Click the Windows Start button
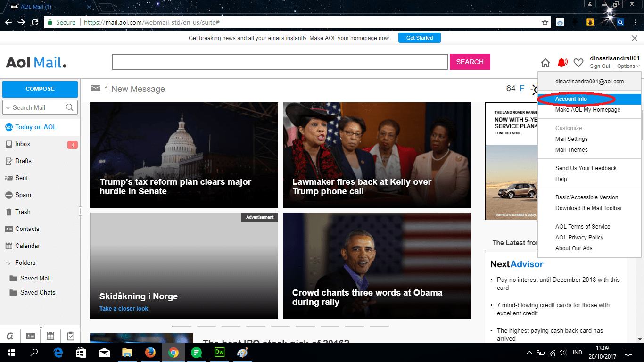The height and width of the screenshot is (362, 644). pos(10,353)
